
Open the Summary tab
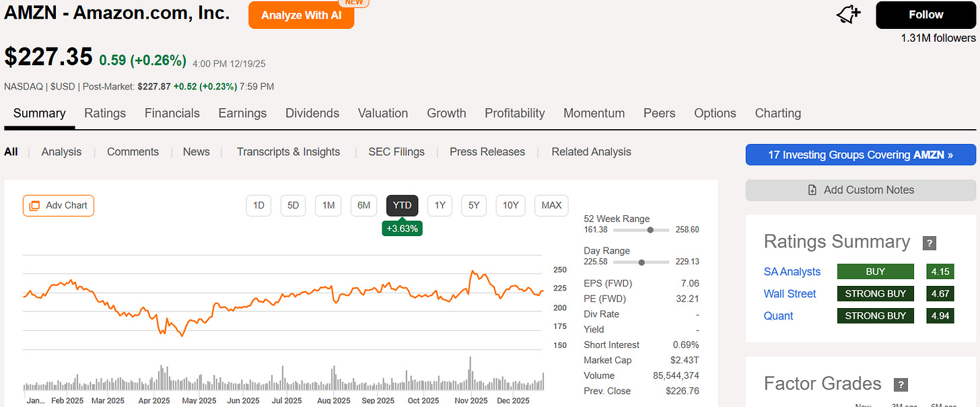[x=40, y=113]
